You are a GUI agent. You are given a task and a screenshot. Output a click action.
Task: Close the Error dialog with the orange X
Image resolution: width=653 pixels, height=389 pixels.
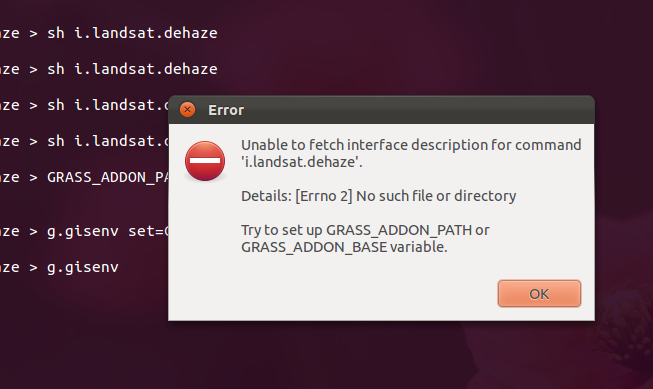pyautogui.click(x=187, y=110)
